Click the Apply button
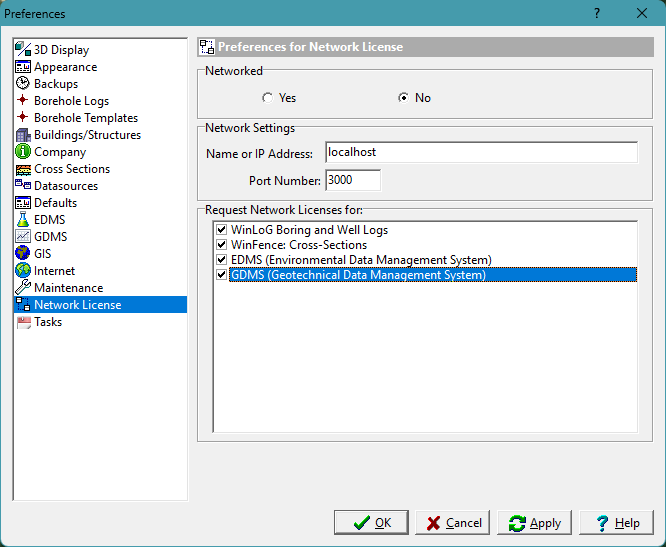 click(x=535, y=523)
